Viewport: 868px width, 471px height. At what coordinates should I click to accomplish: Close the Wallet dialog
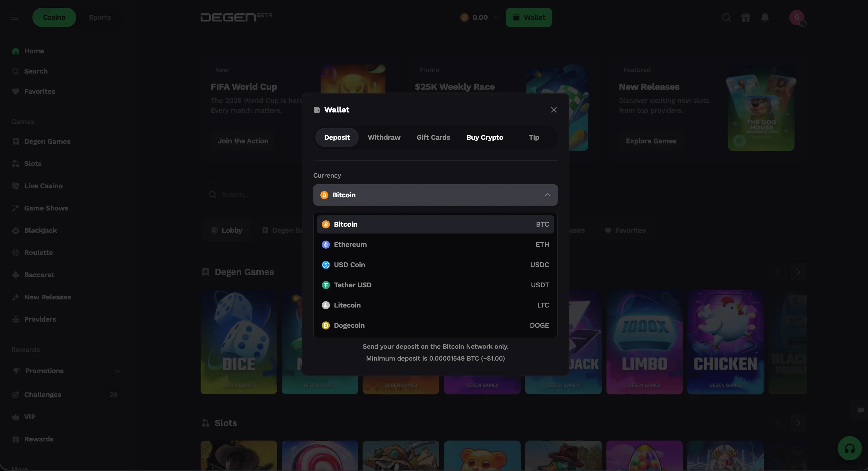click(x=554, y=110)
